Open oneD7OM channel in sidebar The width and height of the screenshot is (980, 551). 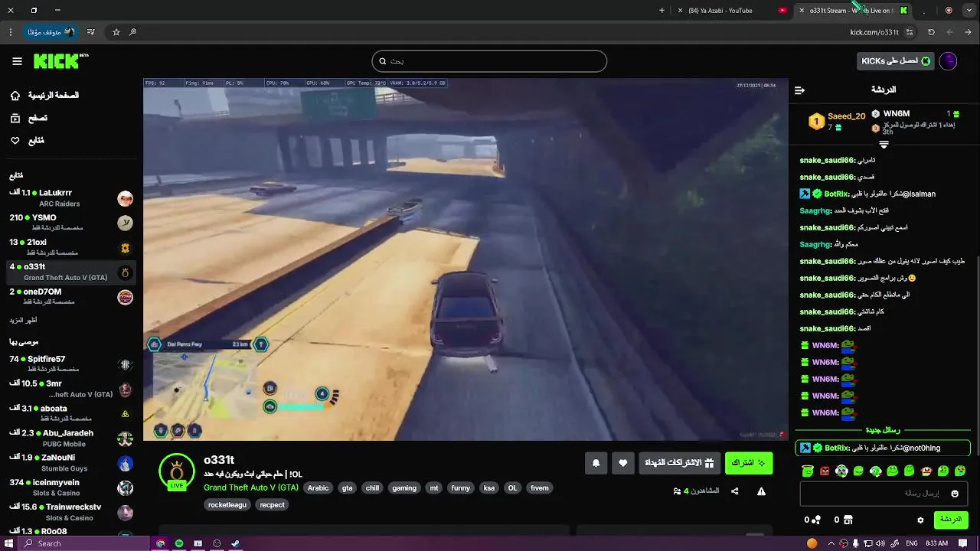click(70, 297)
